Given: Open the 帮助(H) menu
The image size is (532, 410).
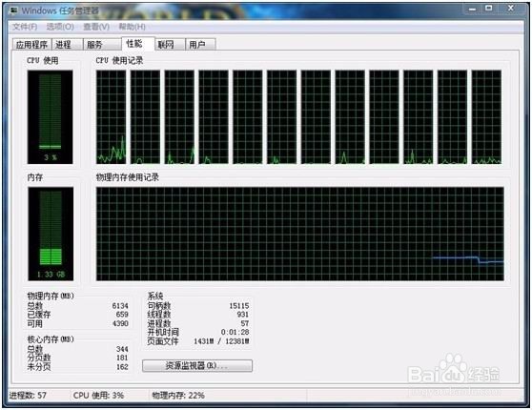Looking at the screenshot, I should pos(132,27).
